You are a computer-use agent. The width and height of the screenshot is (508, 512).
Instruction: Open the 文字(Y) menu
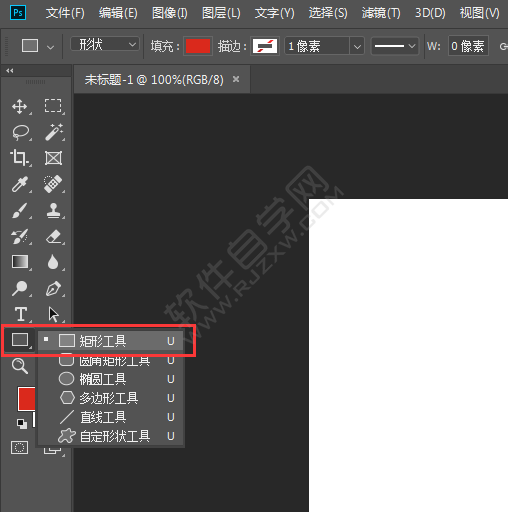(x=275, y=13)
